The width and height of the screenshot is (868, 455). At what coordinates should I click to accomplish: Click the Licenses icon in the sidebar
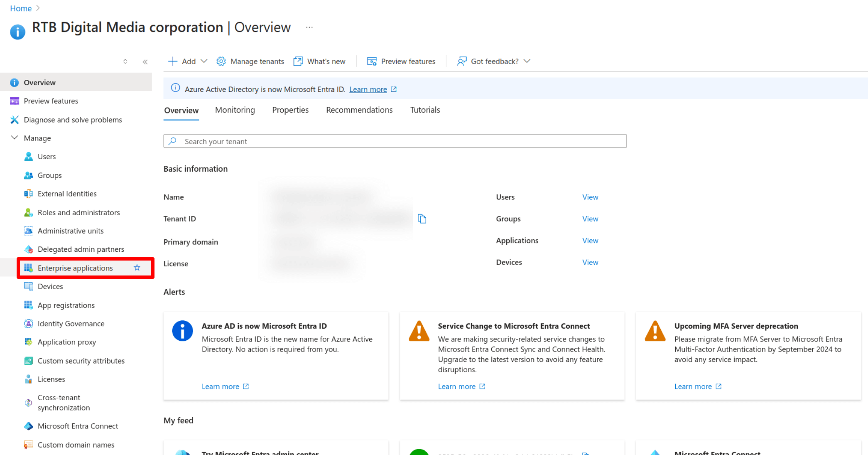(x=28, y=379)
